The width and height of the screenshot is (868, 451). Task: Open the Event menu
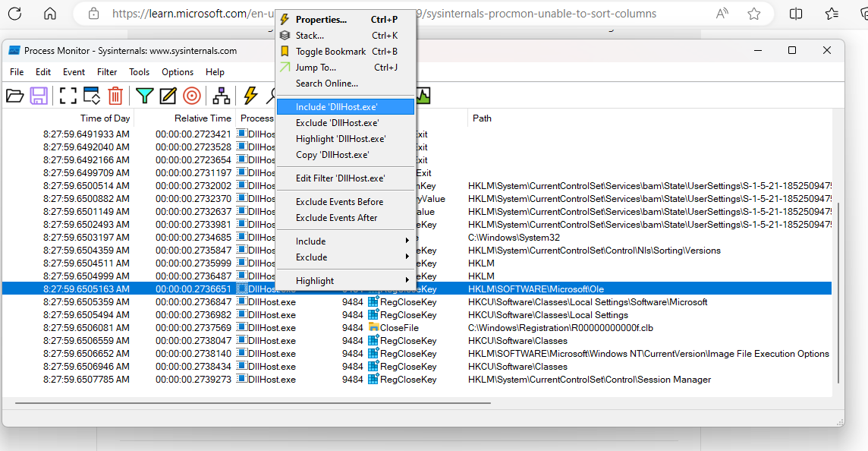pyautogui.click(x=74, y=72)
